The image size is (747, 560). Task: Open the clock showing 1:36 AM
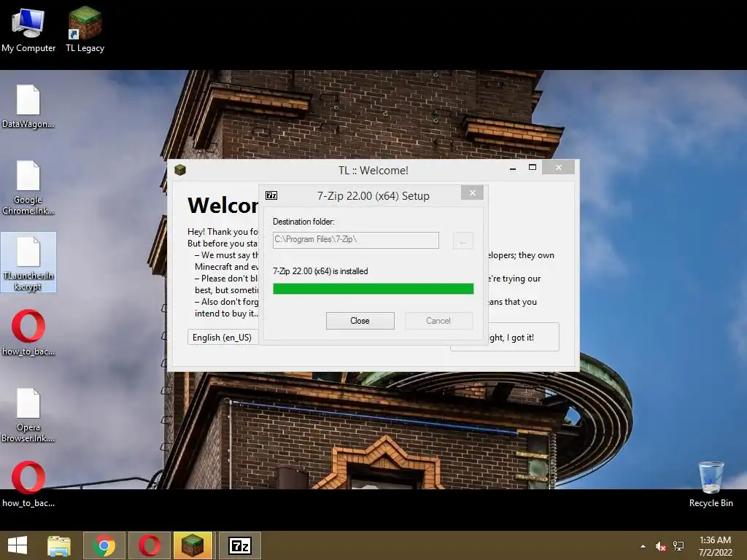(715, 546)
